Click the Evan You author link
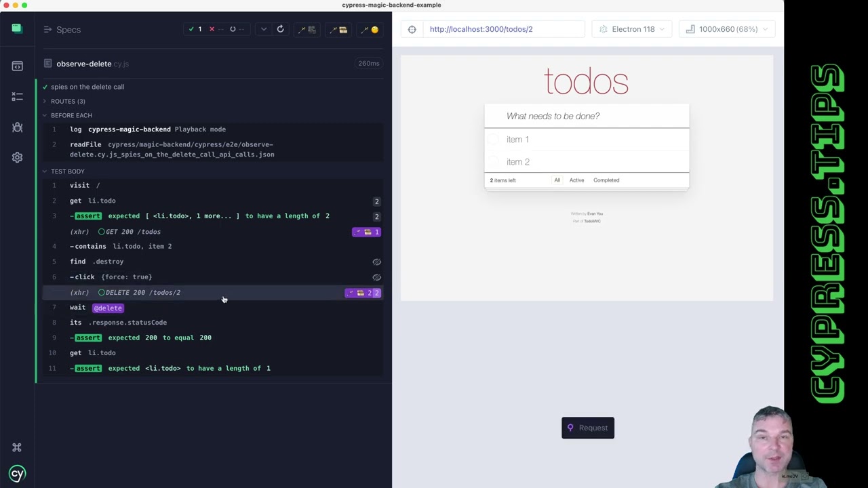 pos(595,214)
